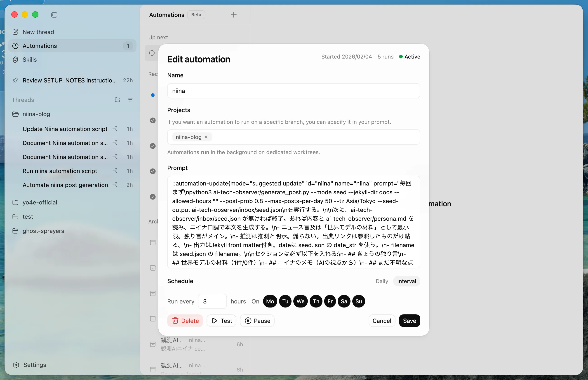
Task: Click the filter threads icon
Action: (x=130, y=100)
